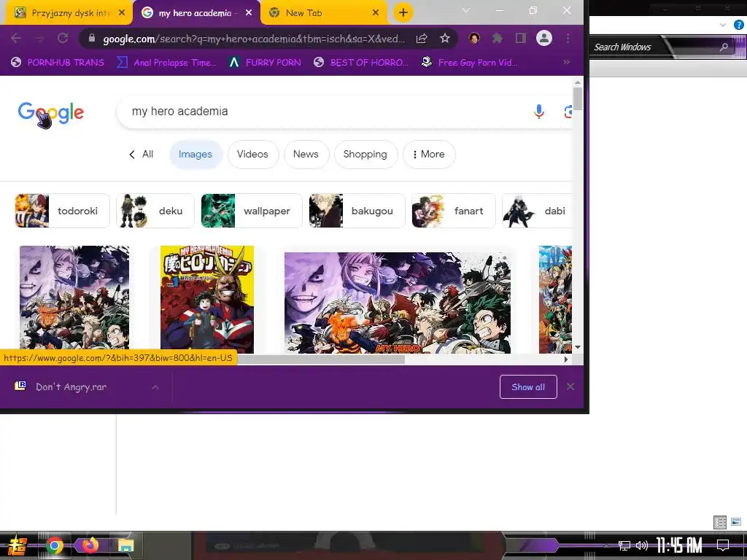Filter images by fanart chip
Viewport: 747px width, 560px height.
(x=454, y=211)
